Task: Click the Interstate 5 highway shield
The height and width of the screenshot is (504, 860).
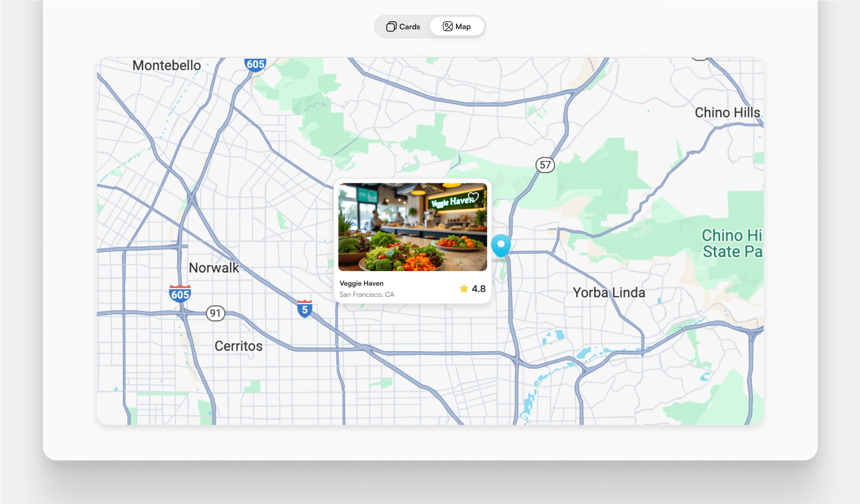Action: (304, 309)
